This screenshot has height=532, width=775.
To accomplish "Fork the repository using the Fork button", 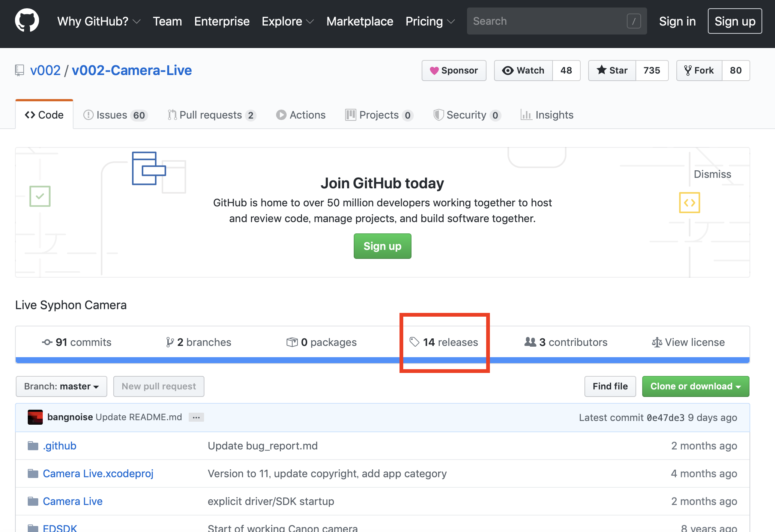I will (x=699, y=71).
